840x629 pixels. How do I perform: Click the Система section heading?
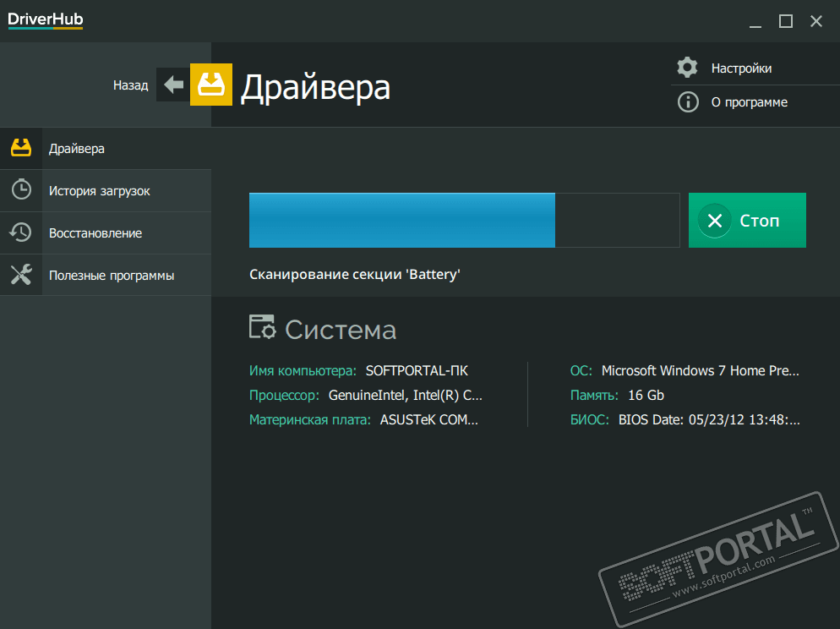pyautogui.click(x=341, y=330)
